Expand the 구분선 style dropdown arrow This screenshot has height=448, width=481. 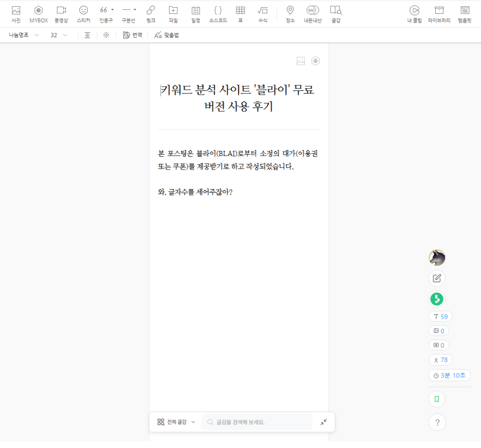point(135,10)
